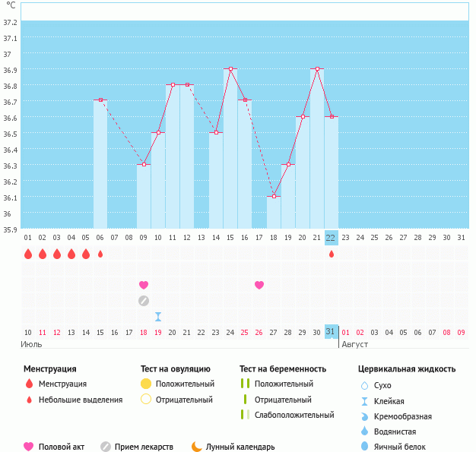
Task: Click the yellow Положительный ovulation test circle
Action: [146, 384]
